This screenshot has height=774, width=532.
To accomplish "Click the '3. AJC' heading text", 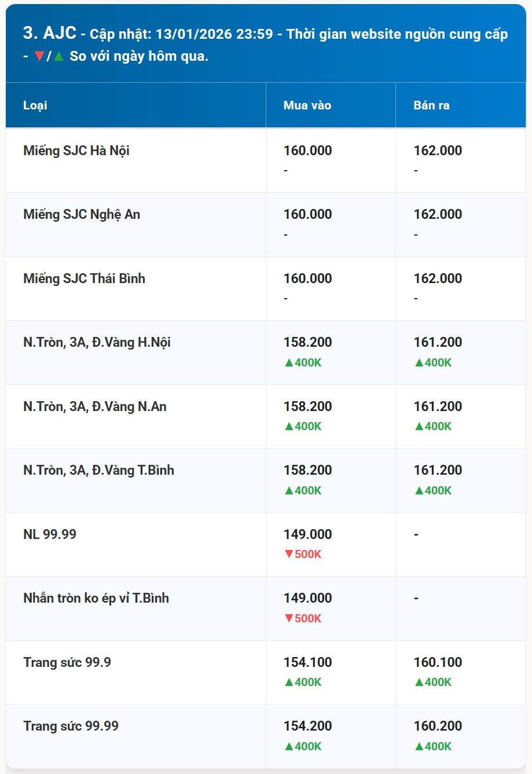I will (x=50, y=33).
